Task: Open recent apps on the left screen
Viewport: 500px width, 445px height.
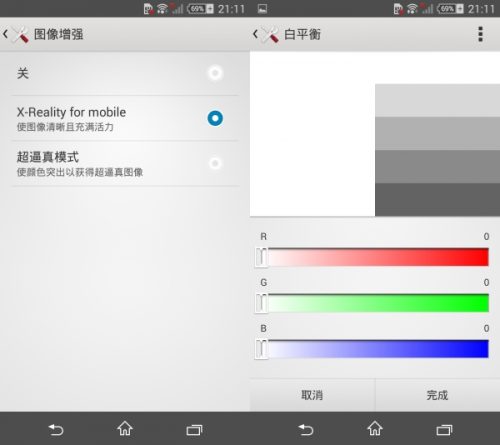Action: (194, 430)
